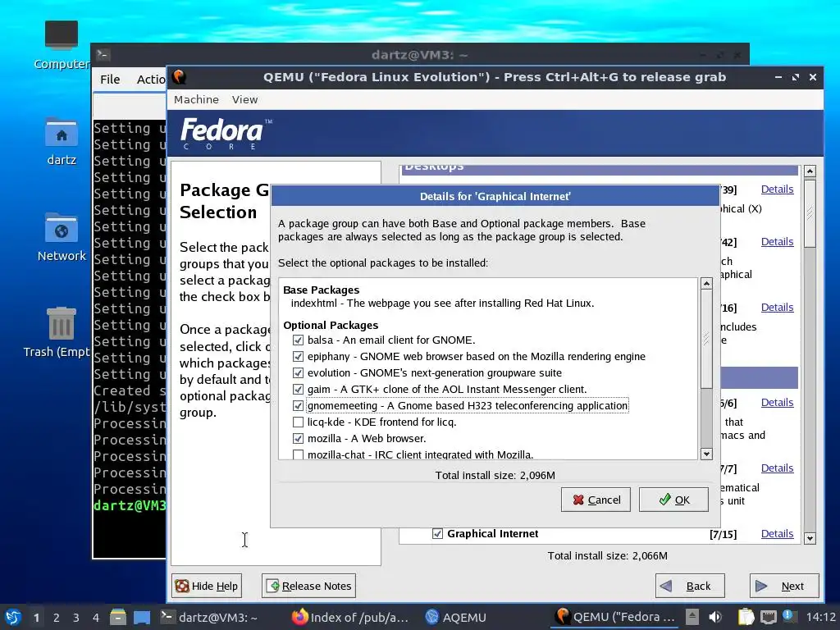Select the indexhtml base package text

pyautogui.click(x=442, y=304)
